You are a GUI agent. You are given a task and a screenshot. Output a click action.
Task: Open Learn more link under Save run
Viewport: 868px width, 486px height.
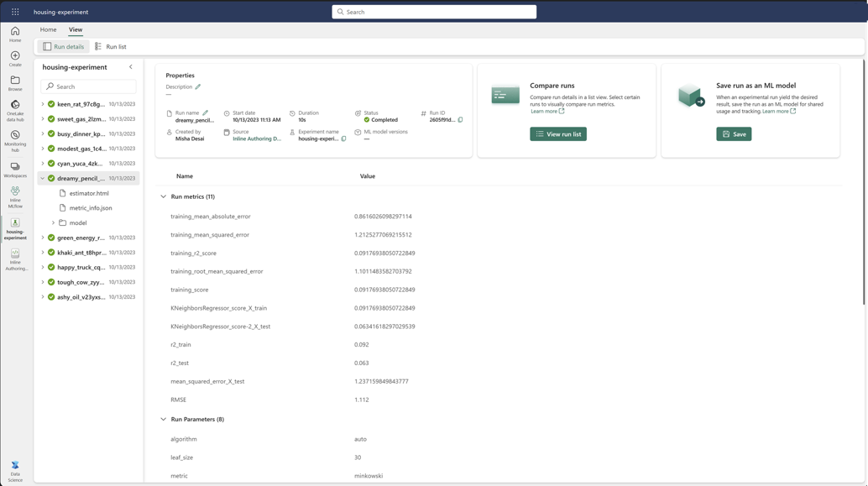pos(779,112)
